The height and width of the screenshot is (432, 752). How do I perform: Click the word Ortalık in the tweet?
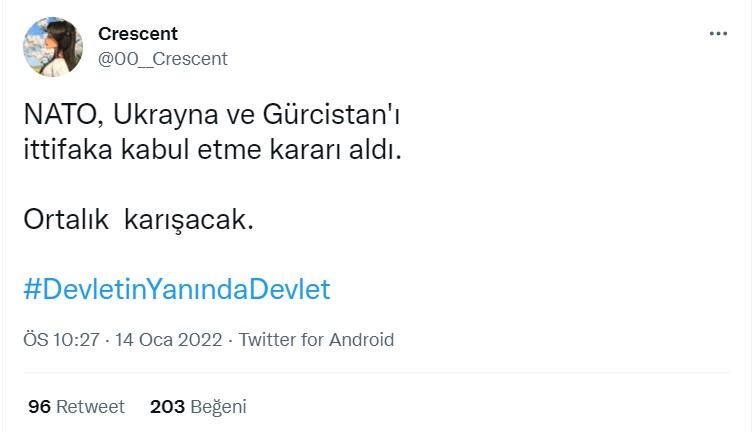click(x=66, y=221)
